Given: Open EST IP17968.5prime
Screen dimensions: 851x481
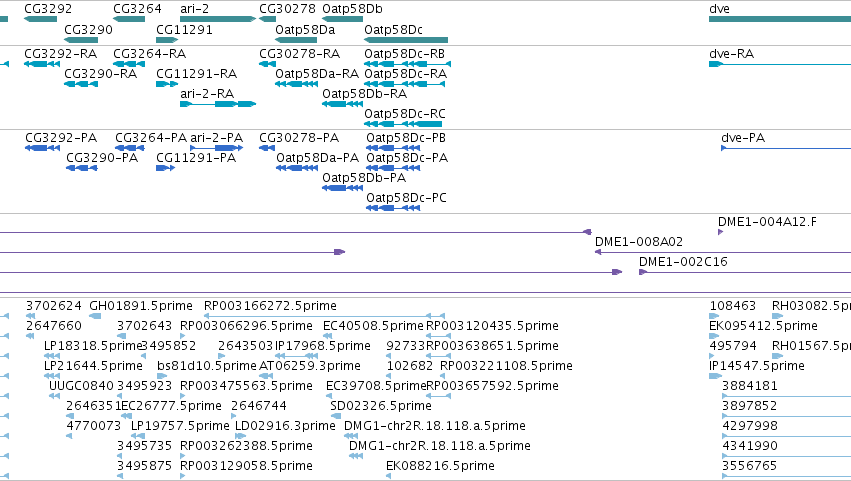Looking at the screenshot, I should (323, 346).
